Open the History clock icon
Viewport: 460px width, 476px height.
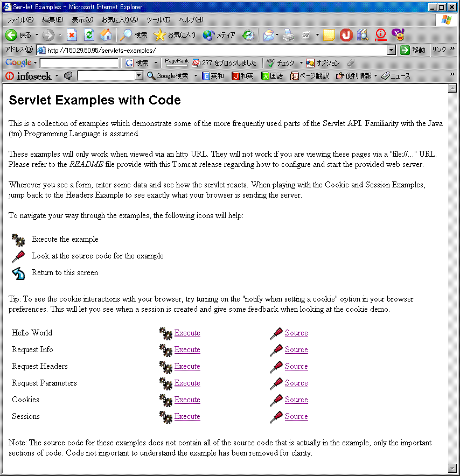(248, 35)
